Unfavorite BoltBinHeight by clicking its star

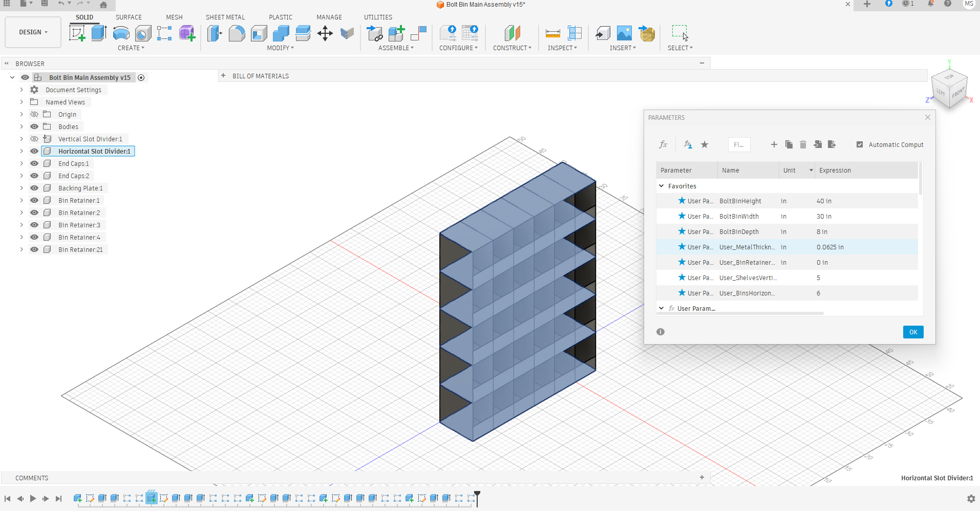tap(681, 201)
